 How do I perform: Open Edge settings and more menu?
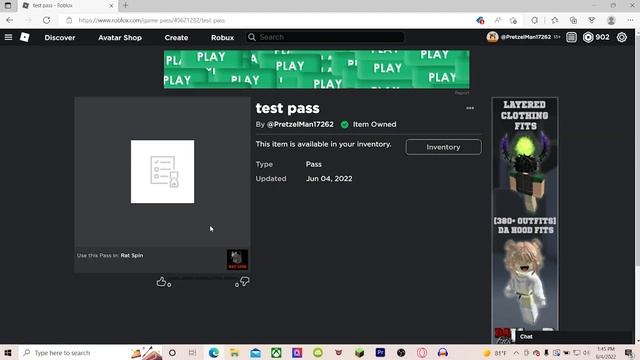(x=630, y=20)
